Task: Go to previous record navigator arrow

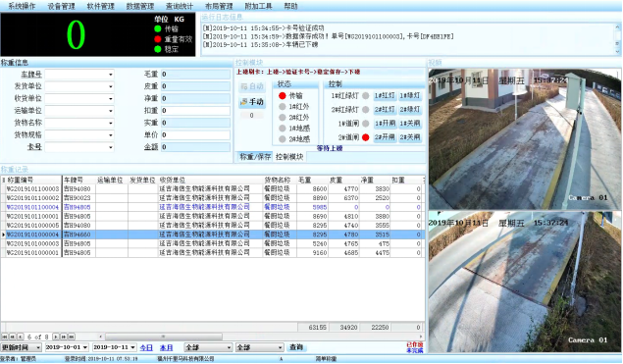Action: coord(21,337)
